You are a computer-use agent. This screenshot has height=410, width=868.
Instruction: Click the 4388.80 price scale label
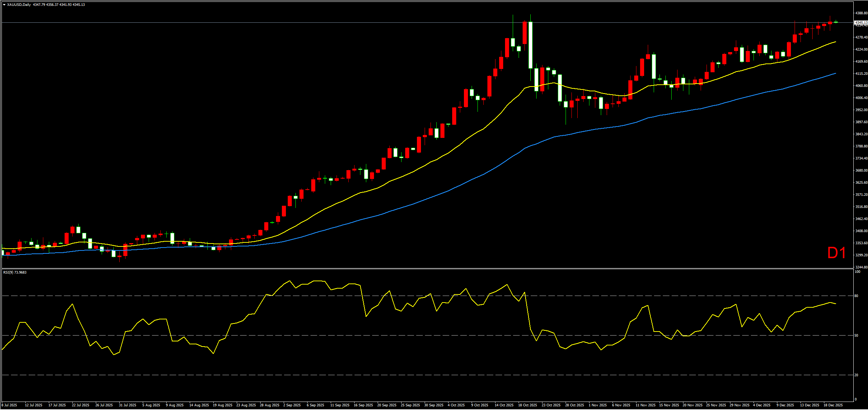(x=861, y=13)
